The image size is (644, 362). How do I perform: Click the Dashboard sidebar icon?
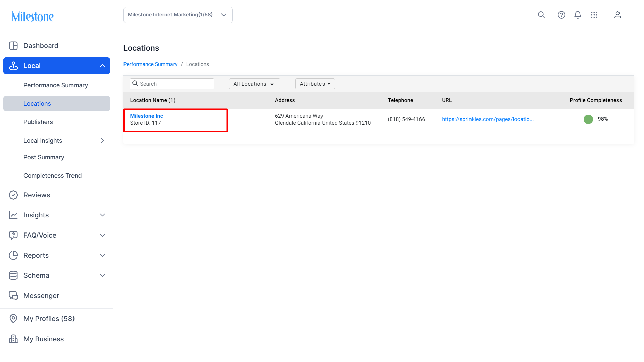[13, 46]
